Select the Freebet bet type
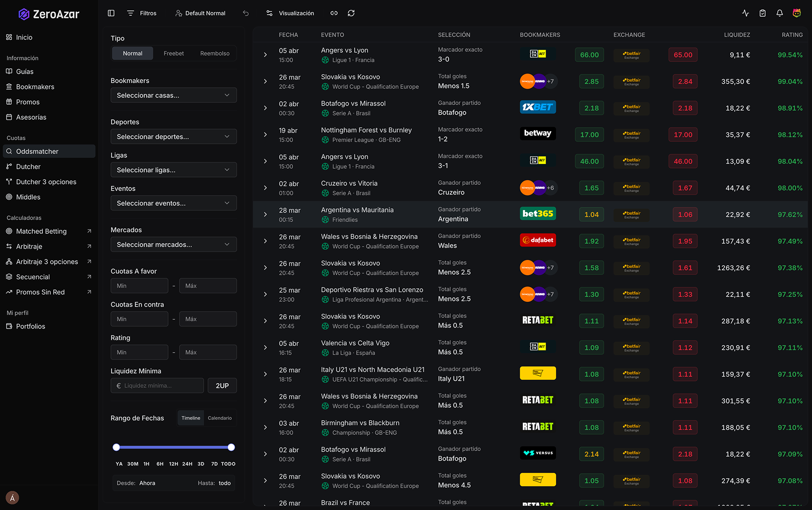812x510 pixels. [x=173, y=53]
